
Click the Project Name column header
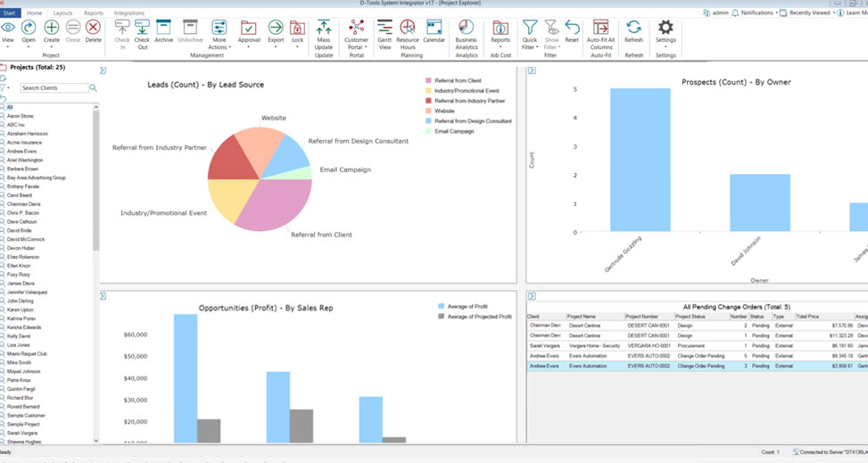594,316
